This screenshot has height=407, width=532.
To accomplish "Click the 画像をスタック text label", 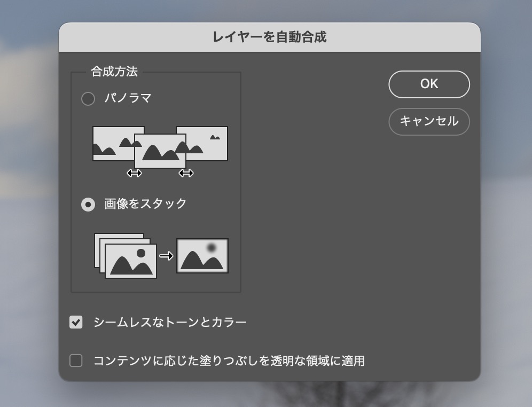I will click(x=145, y=204).
